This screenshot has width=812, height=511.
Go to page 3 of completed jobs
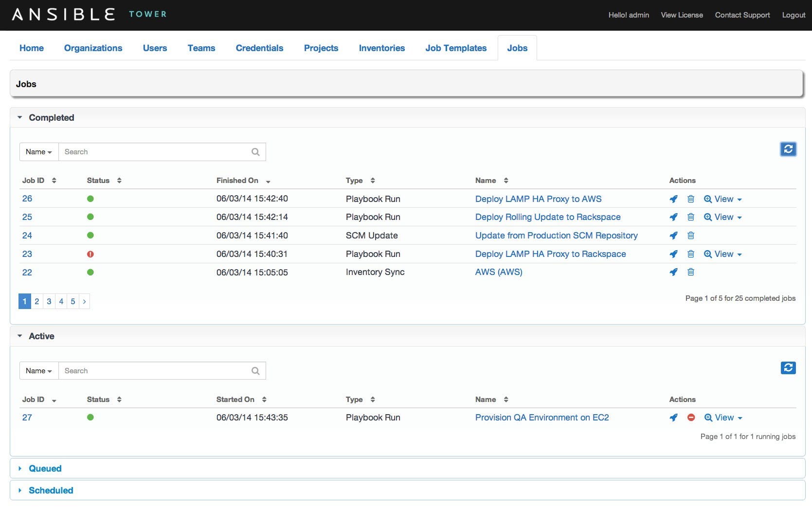pos(49,301)
